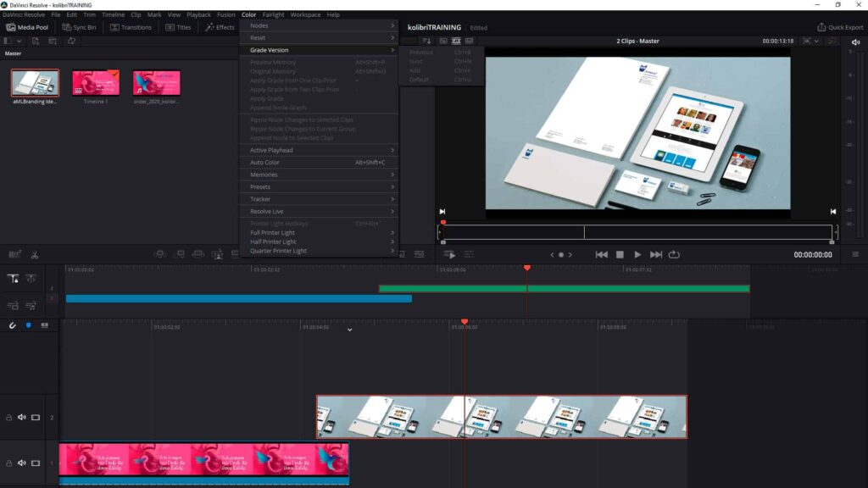
Task: Click the blue clip bar in upper timeline
Action: coord(238,299)
